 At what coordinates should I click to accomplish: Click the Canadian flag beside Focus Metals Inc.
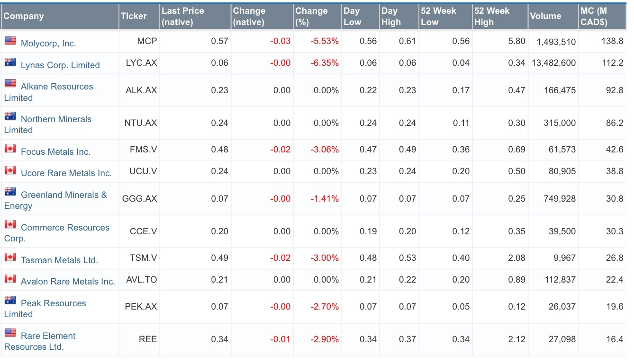coord(10,149)
